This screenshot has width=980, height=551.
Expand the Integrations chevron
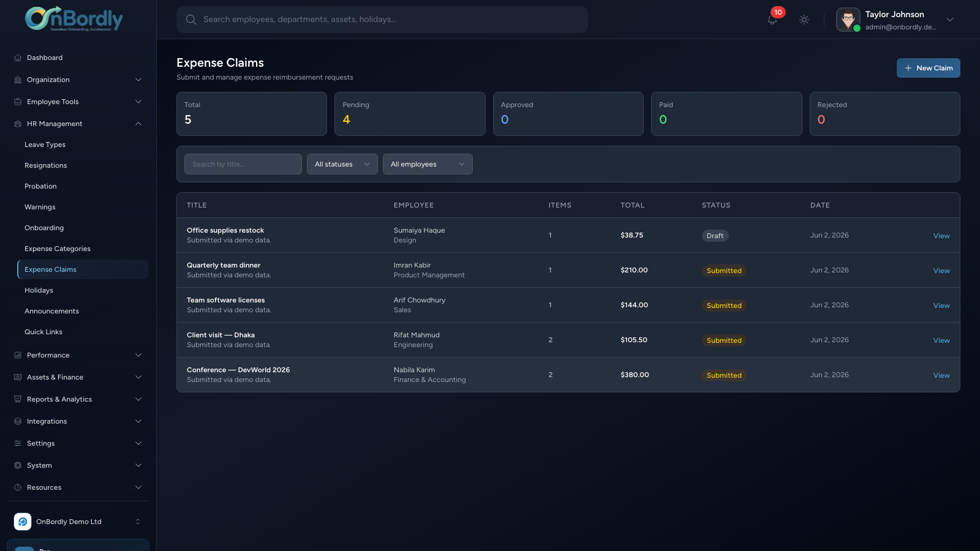[x=138, y=421]
